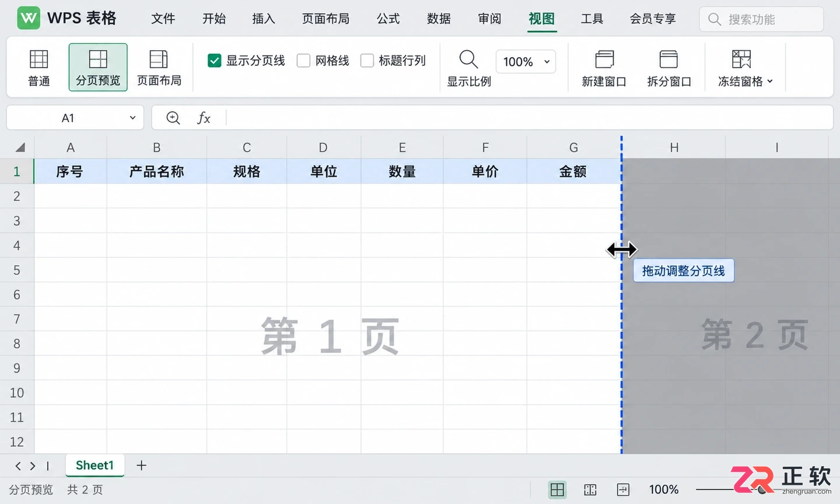Open the 数据 tab

tap(439, 19)
